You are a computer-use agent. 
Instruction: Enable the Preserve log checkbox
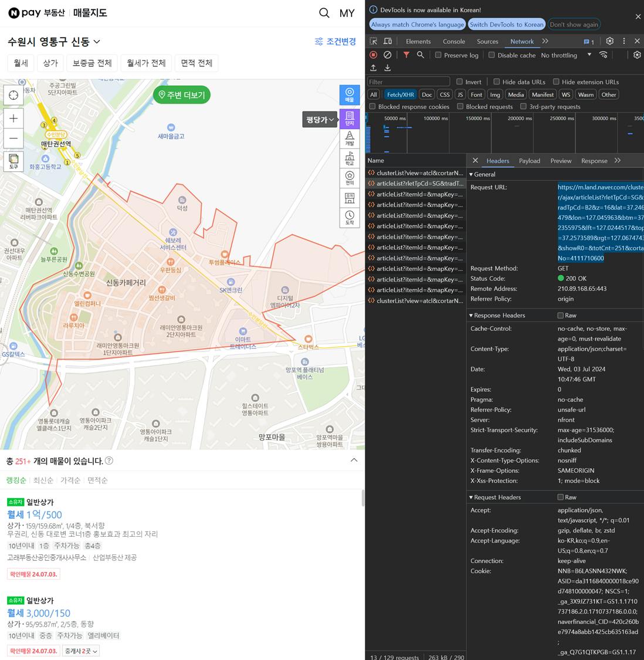pyautogui.click(x=438, y=55)
